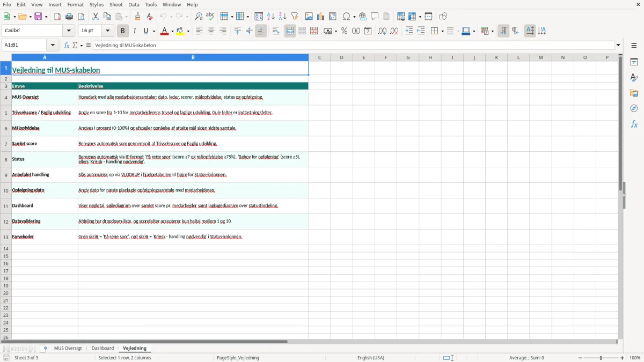Run the Spelling check icon
The image size is (644, 362).
(210, 17)
